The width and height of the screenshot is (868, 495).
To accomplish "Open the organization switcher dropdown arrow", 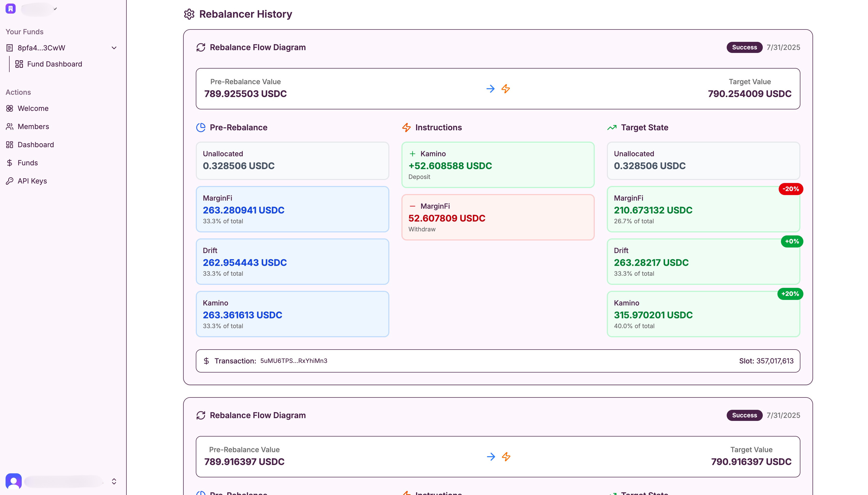I will click(x=55, y=9).
